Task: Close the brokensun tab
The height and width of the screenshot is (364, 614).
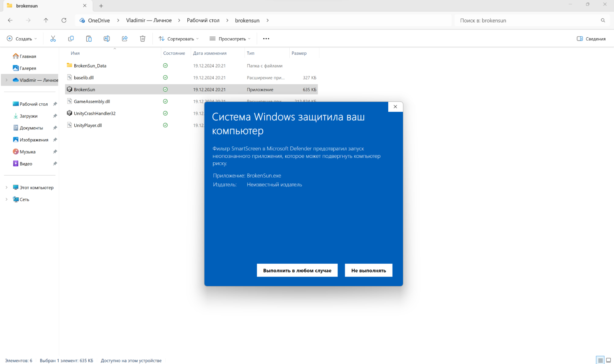Action: point(85,6)
